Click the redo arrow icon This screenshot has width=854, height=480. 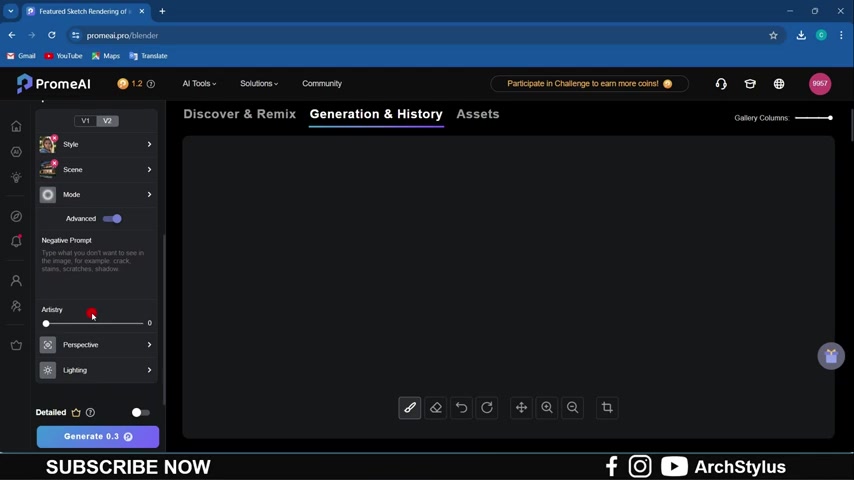click(x=487, y=408)
